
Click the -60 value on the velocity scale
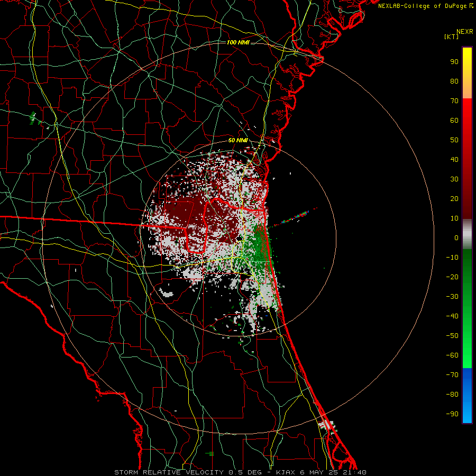(x=452, y=355)
